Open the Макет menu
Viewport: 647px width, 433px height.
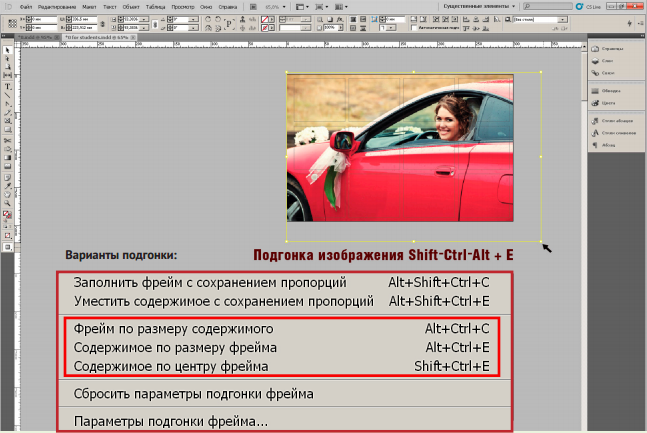click(x=89, y=7)
